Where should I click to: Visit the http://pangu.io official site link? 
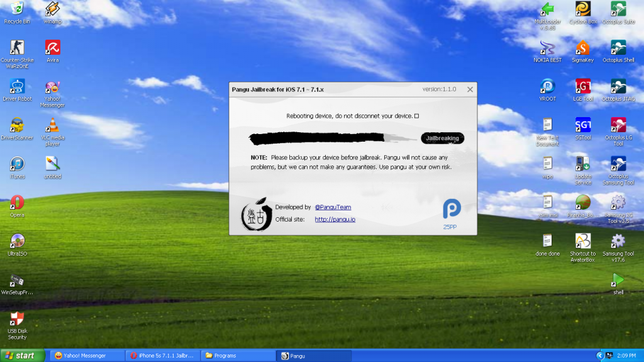(335, 220)
